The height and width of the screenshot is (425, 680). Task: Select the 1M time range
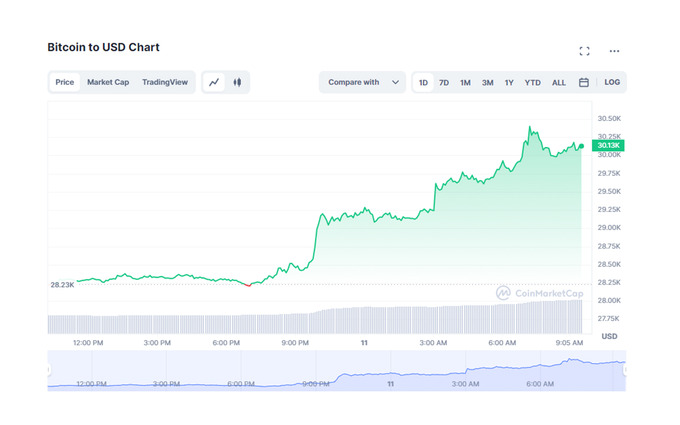tap(465, 82)
